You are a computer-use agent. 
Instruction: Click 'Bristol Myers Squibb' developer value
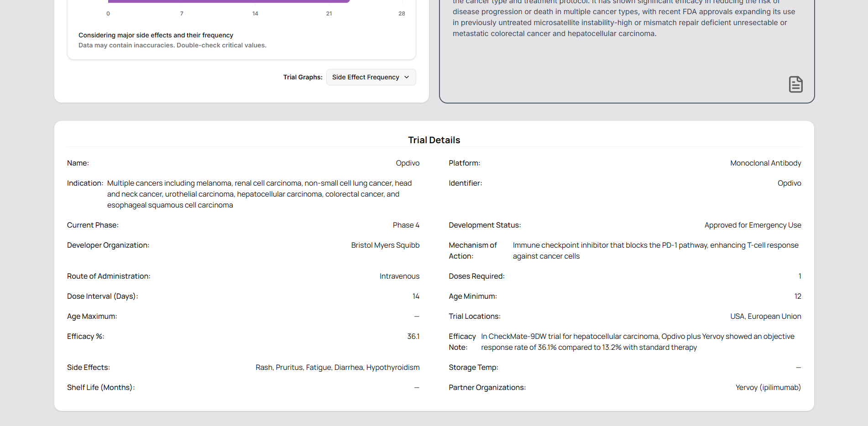[x=385, y=245]
